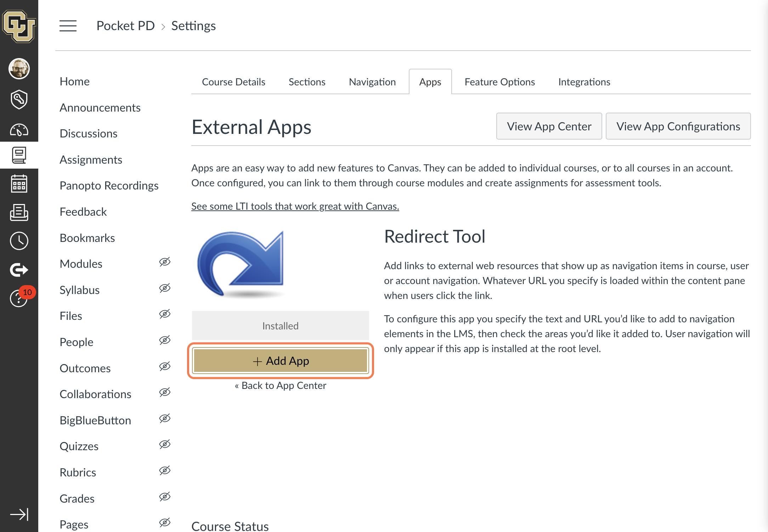Click the Pocket PD breadcrumb link
The image size is (768, 532).
pos(125,26)
